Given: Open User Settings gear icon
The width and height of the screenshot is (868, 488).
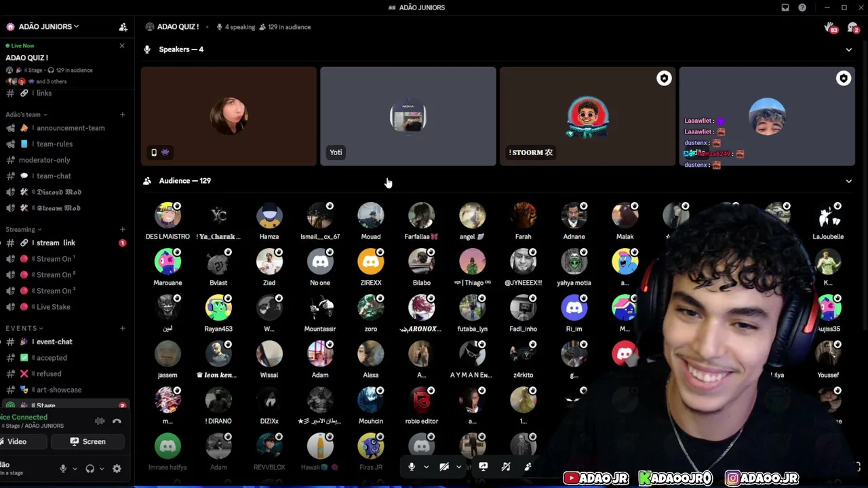Looking at the screenshot, I should (x=117, y=468).
